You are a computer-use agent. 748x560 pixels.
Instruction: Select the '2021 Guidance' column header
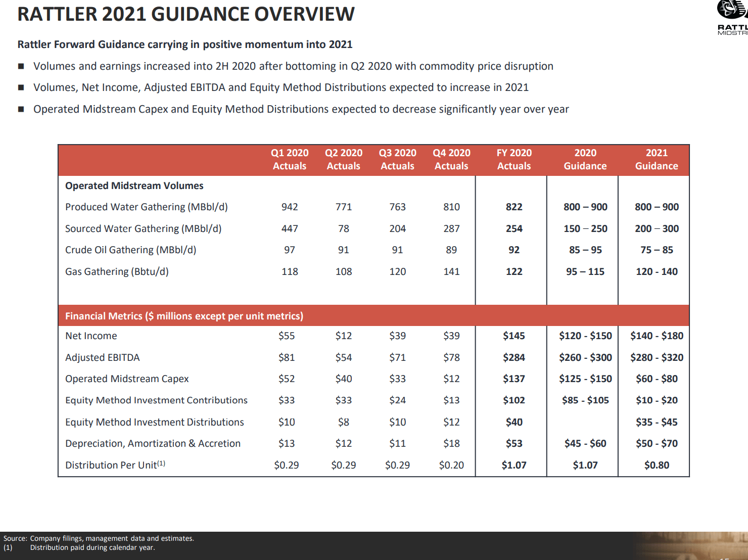coord(657,159)
